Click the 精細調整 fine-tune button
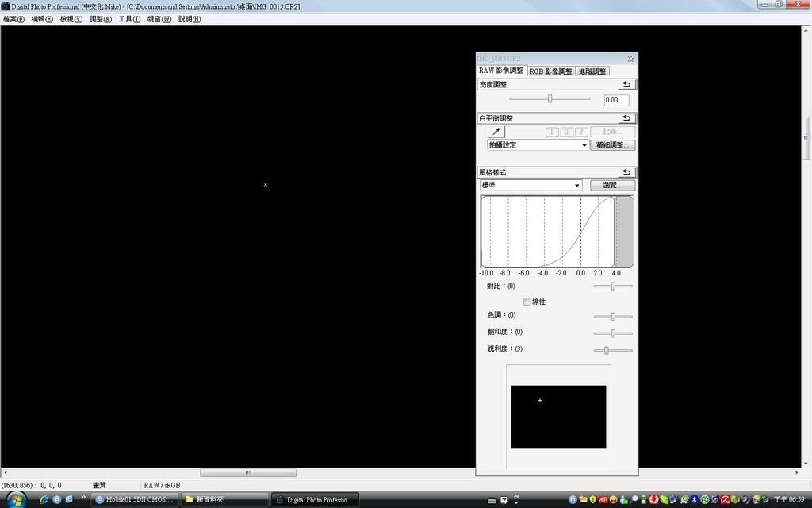This screenshot has width=812, height=508. (613, 145)
